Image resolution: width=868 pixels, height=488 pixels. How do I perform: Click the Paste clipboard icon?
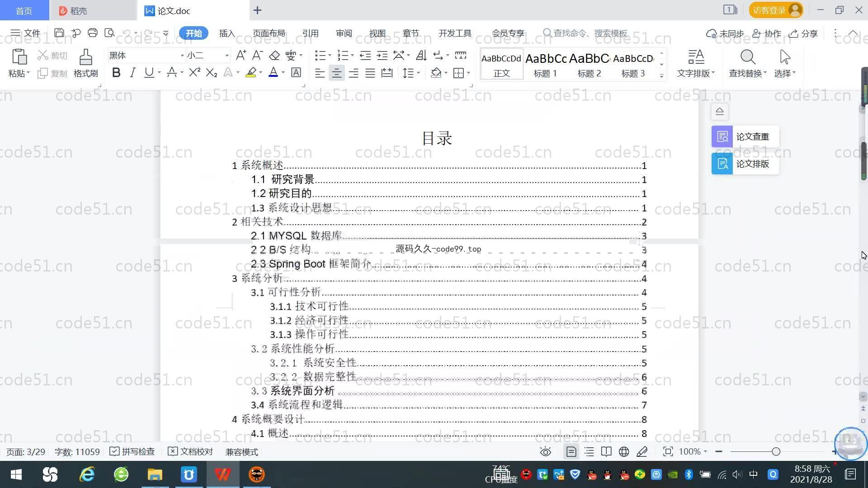pos(19,57)
